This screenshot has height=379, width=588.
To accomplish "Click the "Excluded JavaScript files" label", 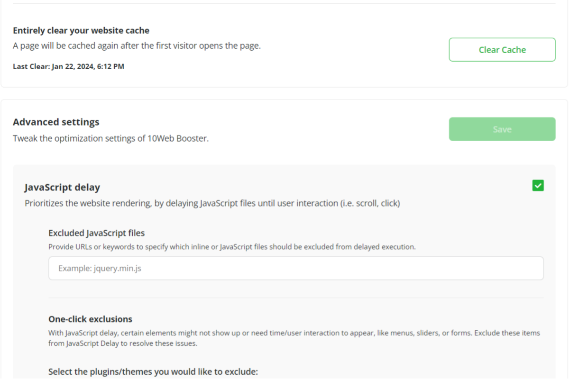I will pyautogui.click(x=96, y=233).
